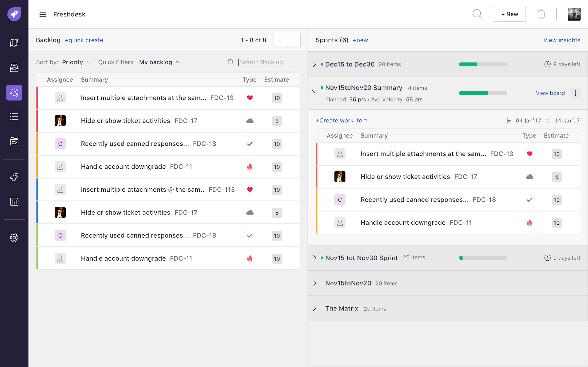Click estimate 5 on sprint FDC-17
Viewport: 588px width, 367px height.
point(556,177)
